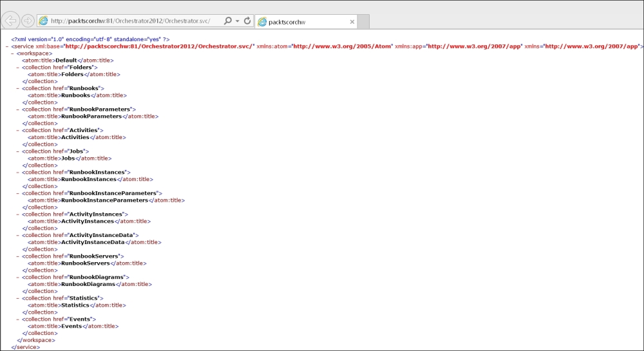Collapse the Statistics collection node
The height and width of the screenshot is (351, 644).
[x=18, y=298]
